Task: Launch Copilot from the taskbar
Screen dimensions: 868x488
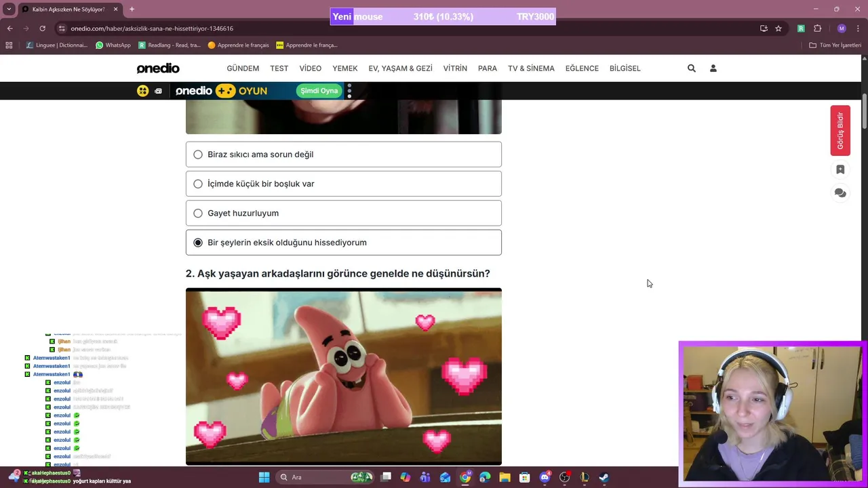Action: [406, 477]
